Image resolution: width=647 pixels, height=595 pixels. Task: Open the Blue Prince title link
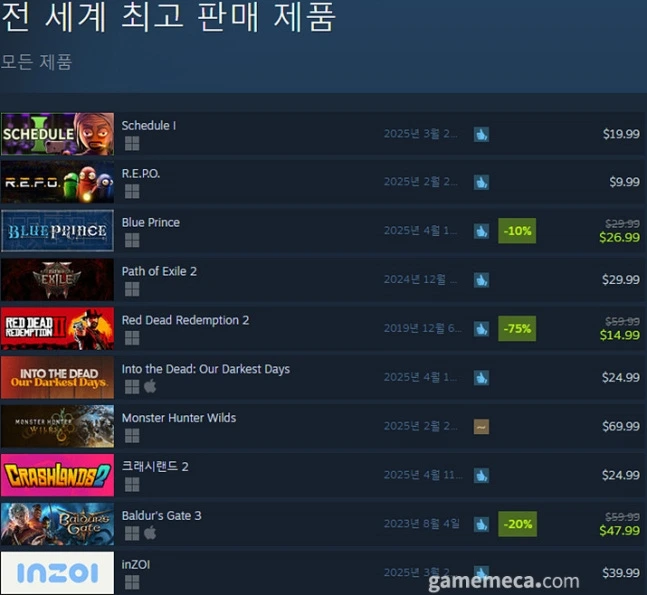tap(151, 222)
